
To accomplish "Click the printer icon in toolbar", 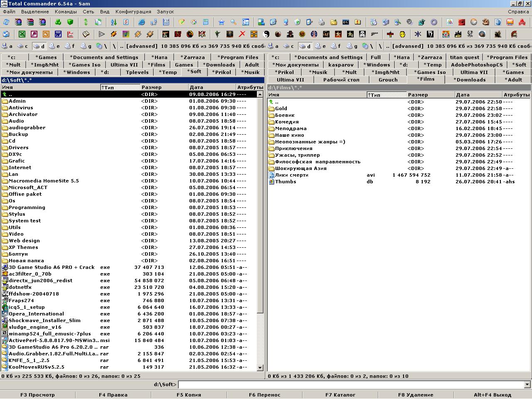I will pos(321,22).
